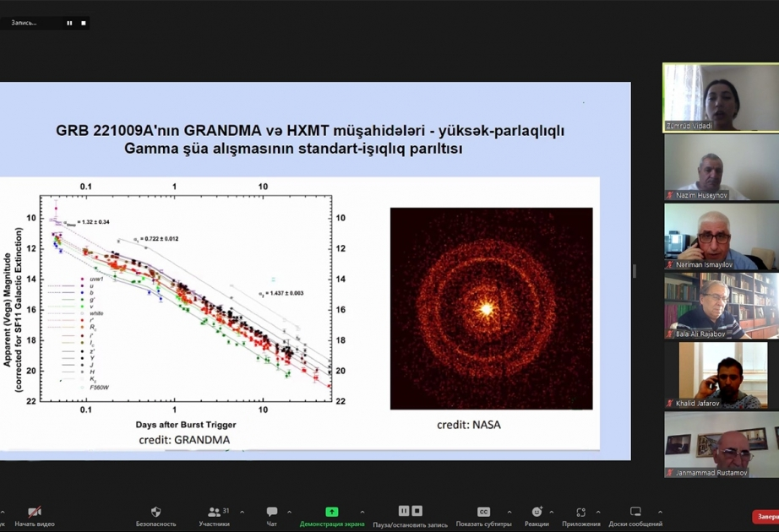The height and width of the screenshot is (532, 779).
Task: Expand the arrow next to Участники
Action: pyautogui.click(x=242, y=512)
